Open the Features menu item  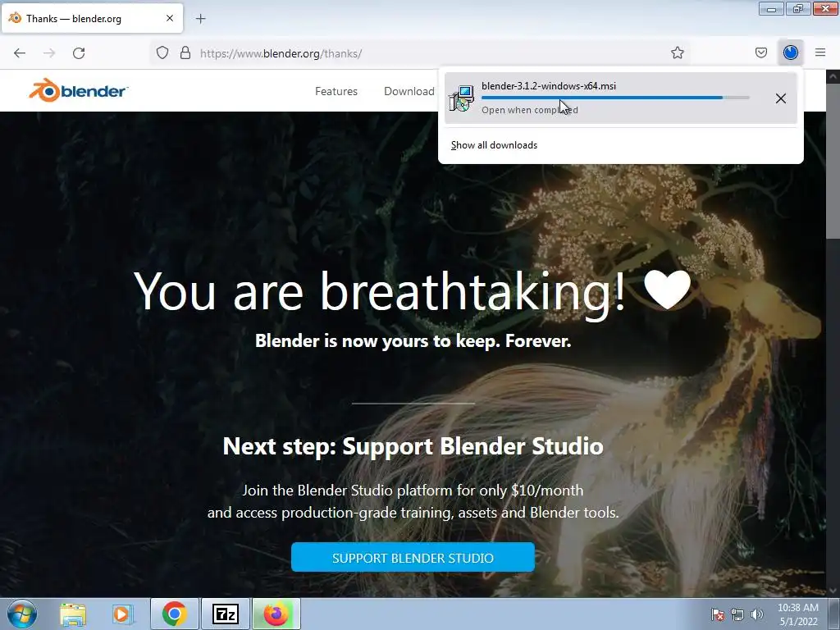(336, 91)
